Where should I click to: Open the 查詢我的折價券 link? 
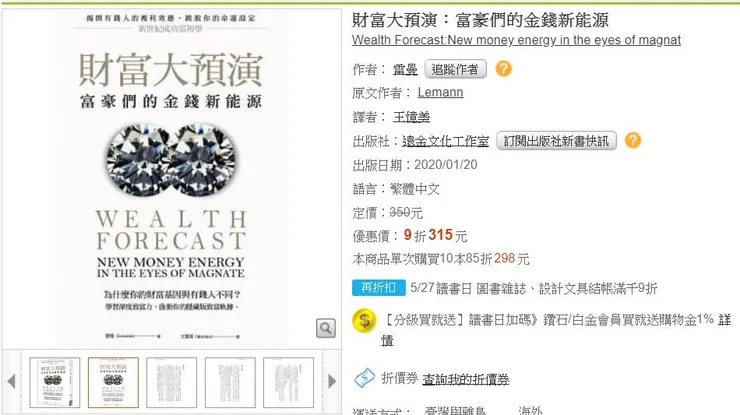point(465,379)
